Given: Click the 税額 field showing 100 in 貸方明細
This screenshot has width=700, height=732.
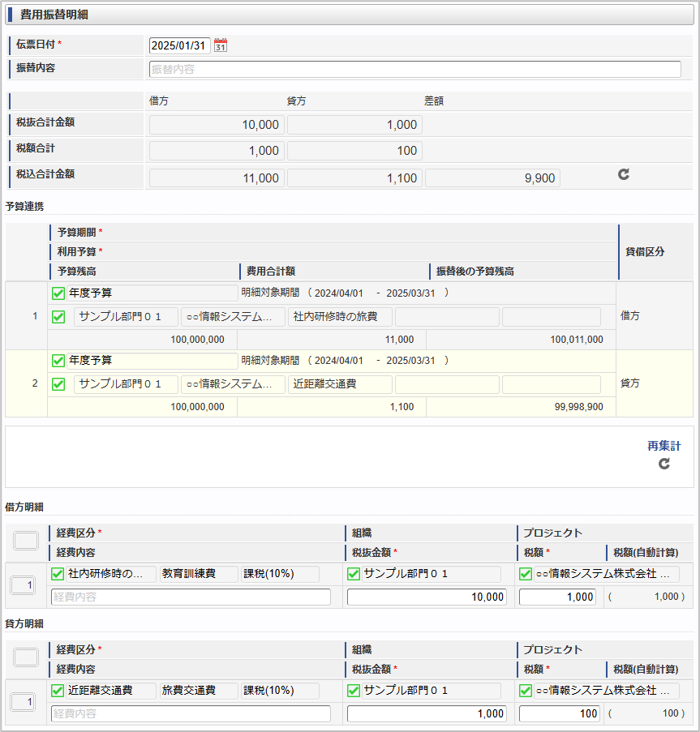Looking at the screenshot, I should pyautogui.click(x=559, y=714).
